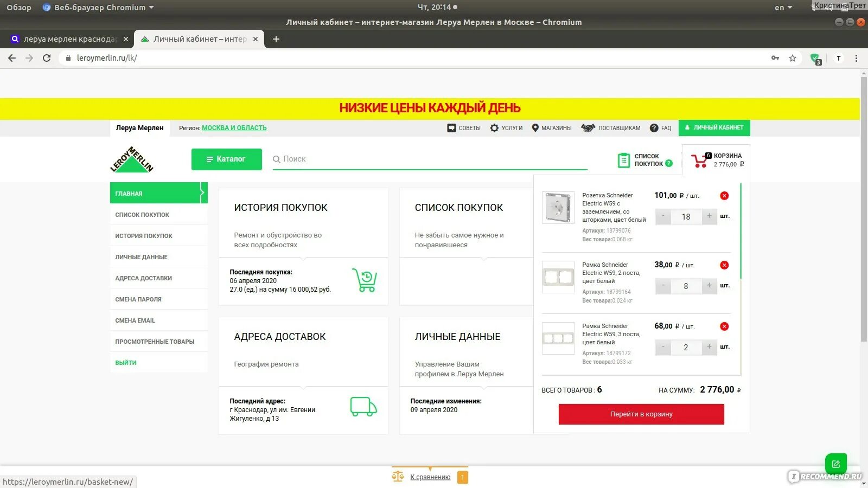Close the Личный кабинет tab
Image resolution: width=868 pixels, height=488 pixels.
[256, 39]
